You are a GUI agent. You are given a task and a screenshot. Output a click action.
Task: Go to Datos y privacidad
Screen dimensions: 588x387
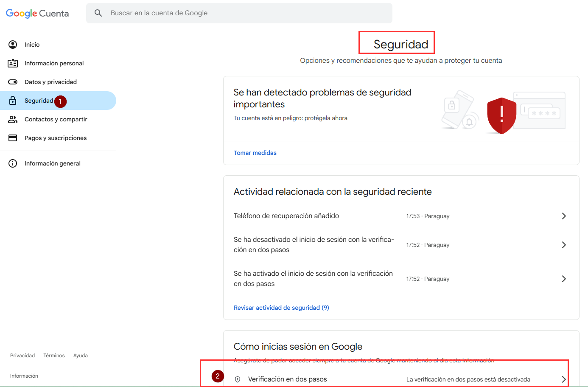pyautogui.click(x=58, y=82)
